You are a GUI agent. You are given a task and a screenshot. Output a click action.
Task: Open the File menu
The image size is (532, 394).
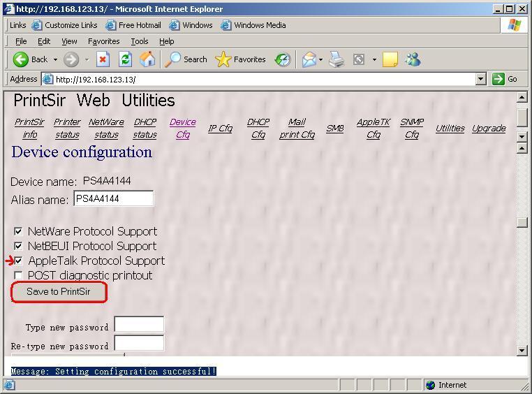[21, 41]
